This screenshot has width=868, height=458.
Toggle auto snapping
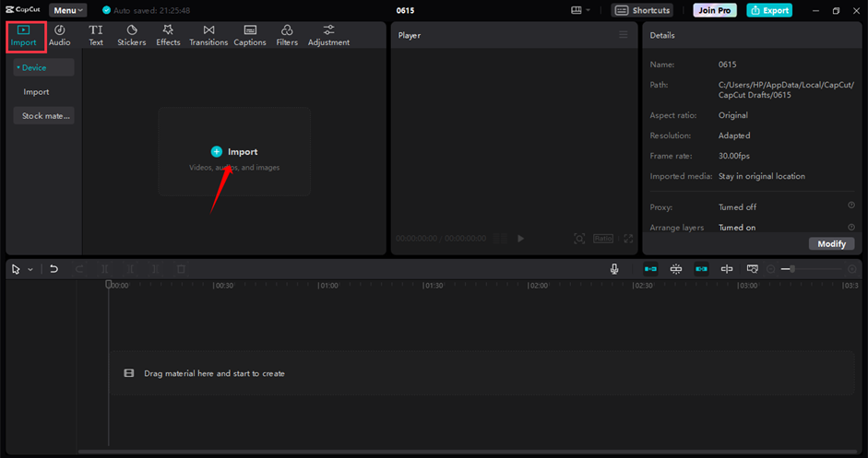[x=676, y=269]
